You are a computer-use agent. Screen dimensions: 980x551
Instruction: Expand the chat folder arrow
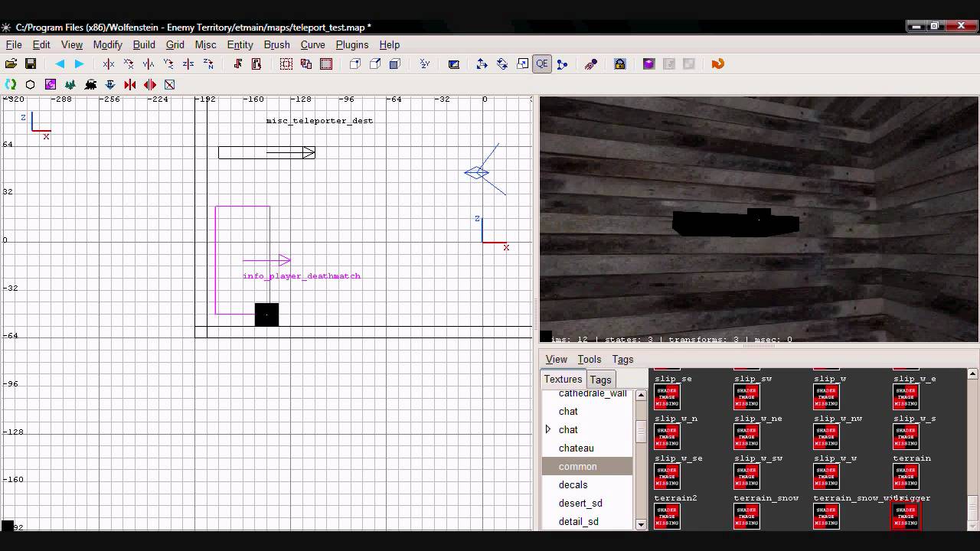click(548, 429)
